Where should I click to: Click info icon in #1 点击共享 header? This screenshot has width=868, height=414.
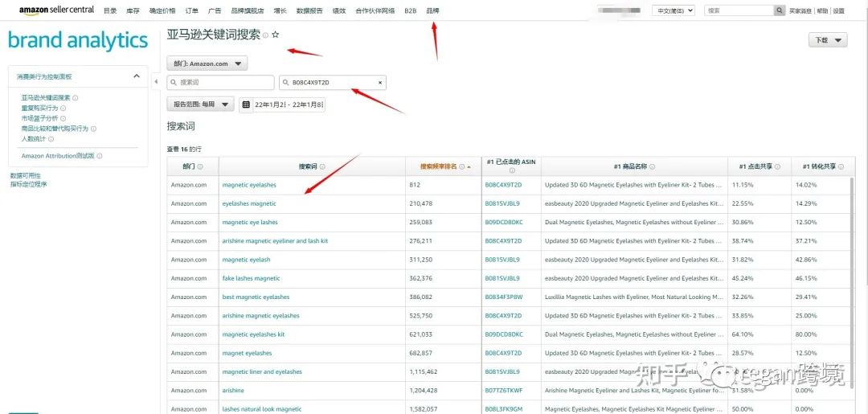(x=778, y=166)
